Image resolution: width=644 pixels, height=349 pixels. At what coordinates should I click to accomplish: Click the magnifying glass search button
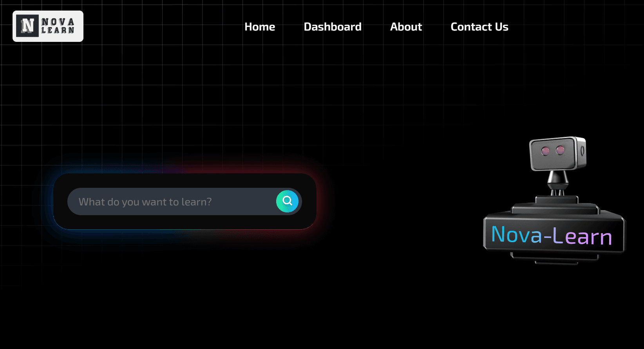click(x=287, y=201)
